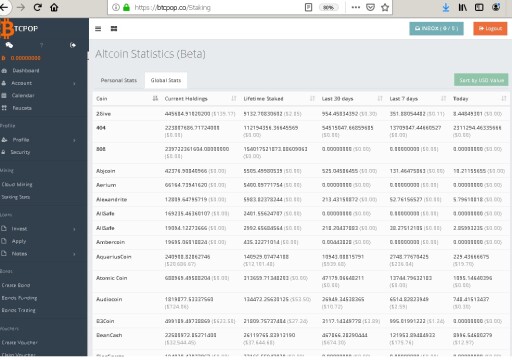Open Bonds Trading in sidebar
The image size is (512, 362).
tap(19, 310)
